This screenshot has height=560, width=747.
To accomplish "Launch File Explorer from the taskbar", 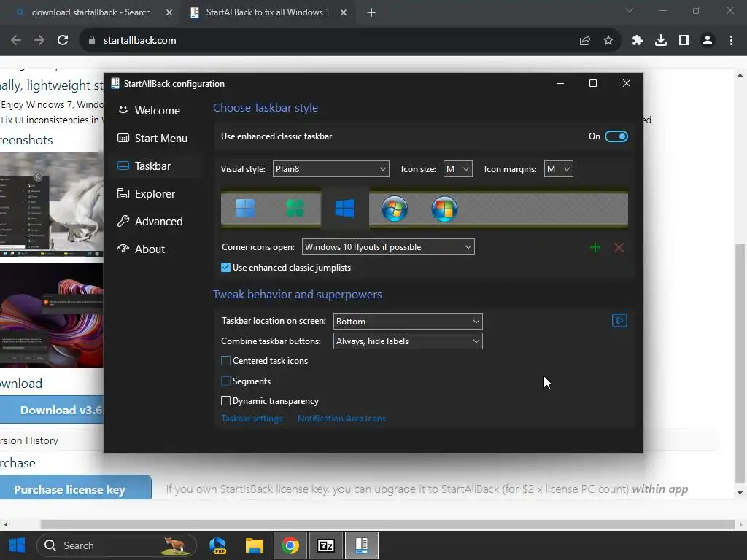I will pos(255,545).
